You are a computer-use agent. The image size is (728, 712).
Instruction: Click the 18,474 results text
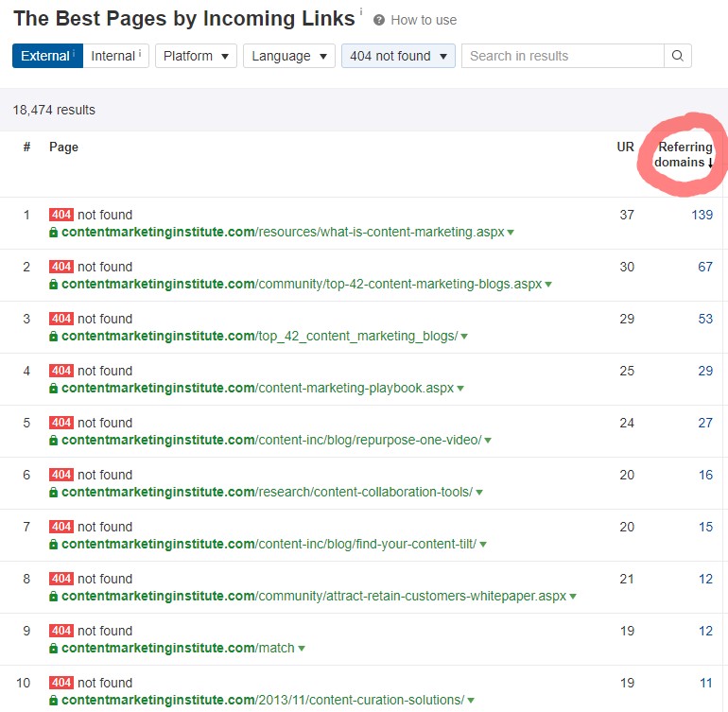point(54,110)
